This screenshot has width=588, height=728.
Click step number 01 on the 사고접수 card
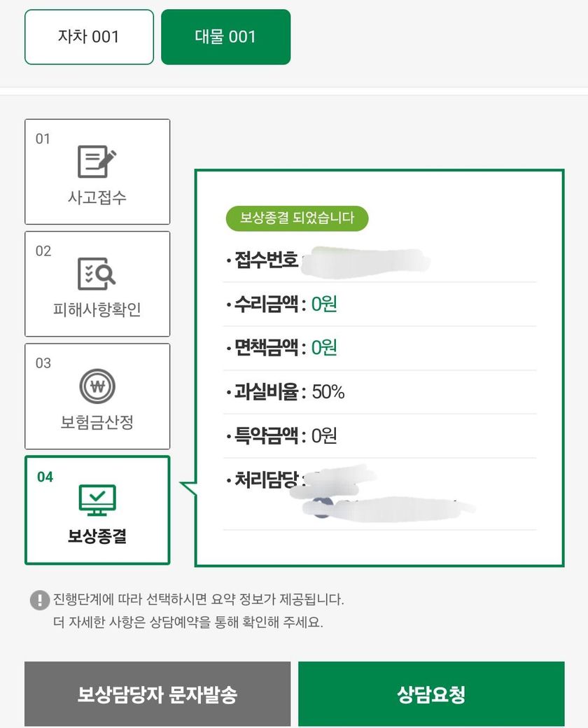[43, 139]
